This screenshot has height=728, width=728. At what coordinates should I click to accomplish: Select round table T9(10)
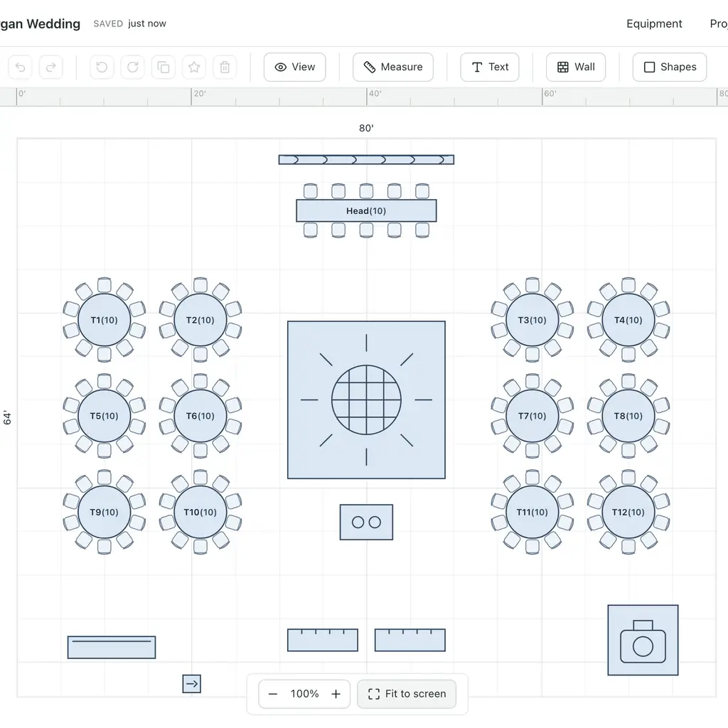click(105, 512)
